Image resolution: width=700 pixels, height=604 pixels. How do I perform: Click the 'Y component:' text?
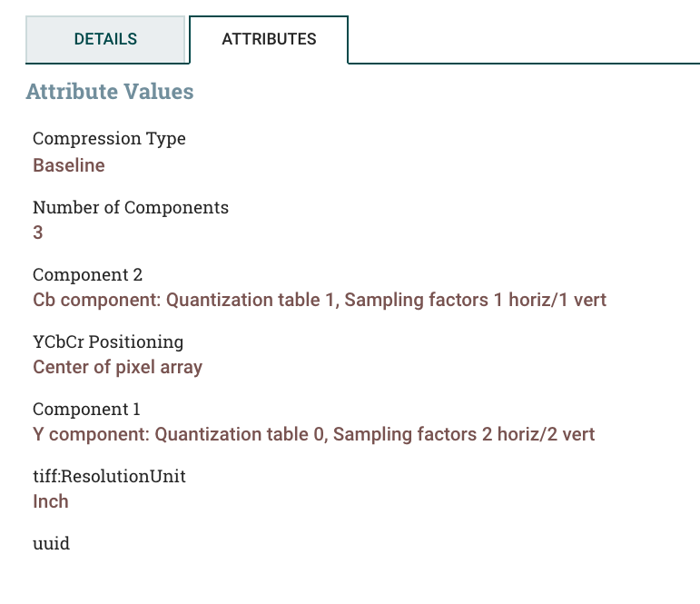[x=92, y=434]
